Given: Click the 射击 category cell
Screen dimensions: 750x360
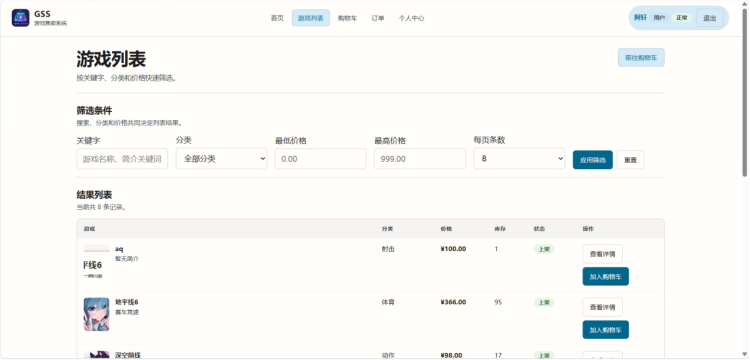Looking at the screenshot, I should (x=388, y=249).
